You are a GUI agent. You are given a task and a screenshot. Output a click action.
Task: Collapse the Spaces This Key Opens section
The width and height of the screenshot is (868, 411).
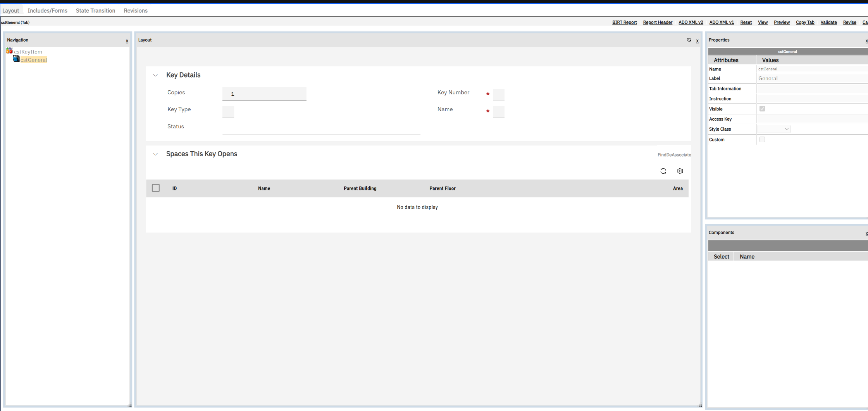click(155, 154)
